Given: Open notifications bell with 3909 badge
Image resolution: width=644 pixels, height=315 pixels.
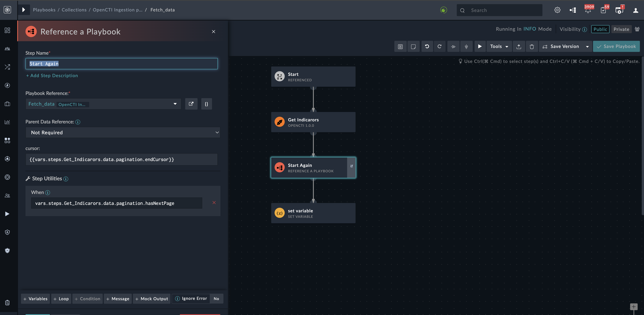Looking at the screenshot, I should tap(588, 10).
